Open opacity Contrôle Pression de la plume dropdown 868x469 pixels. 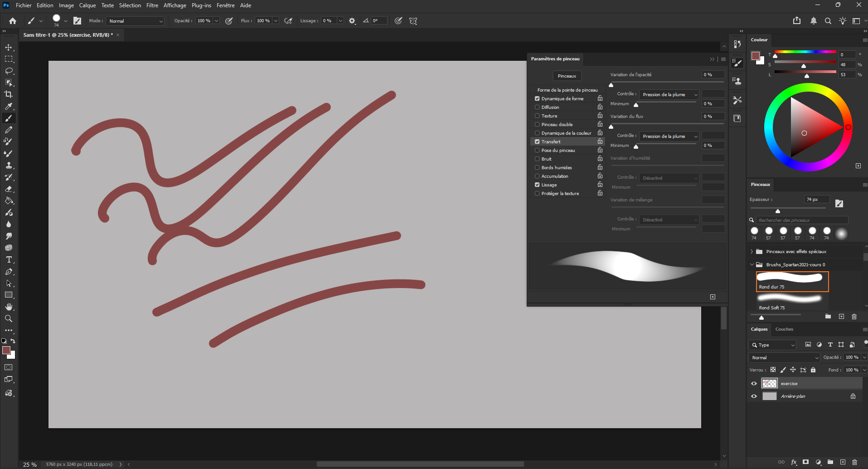669,94
